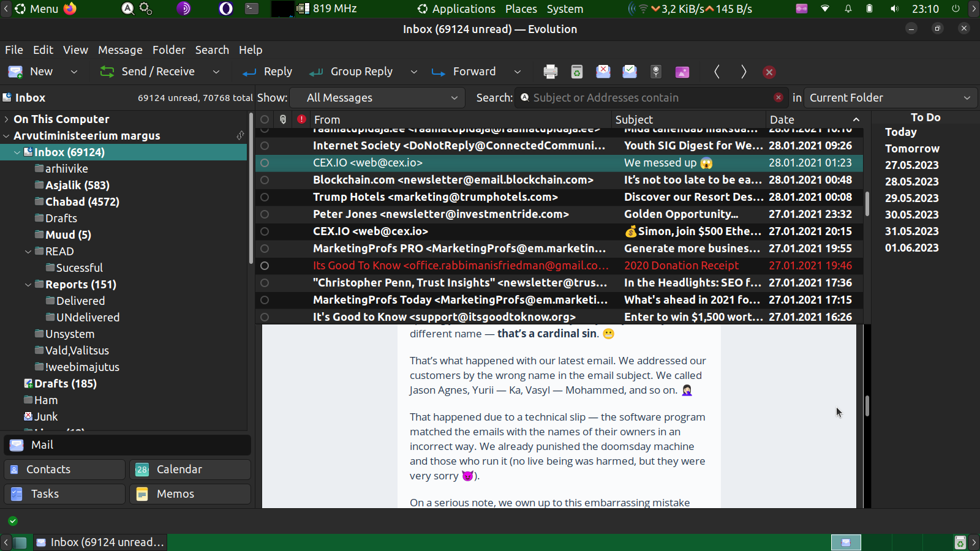The image size is (980, 551).
Task: Open the terminal launcher in top panel
Action: [252, 9]
